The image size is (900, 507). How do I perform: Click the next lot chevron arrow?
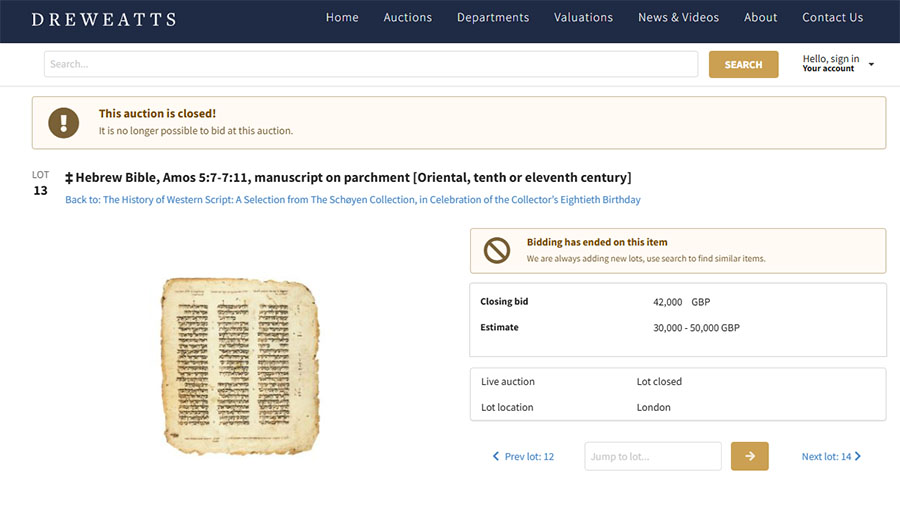[x=858, y=457]
